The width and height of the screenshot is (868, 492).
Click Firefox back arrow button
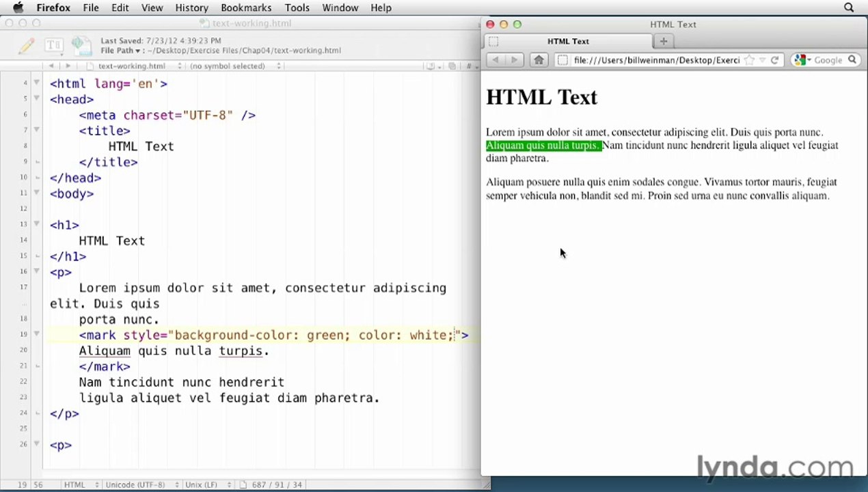click(496, 60)
